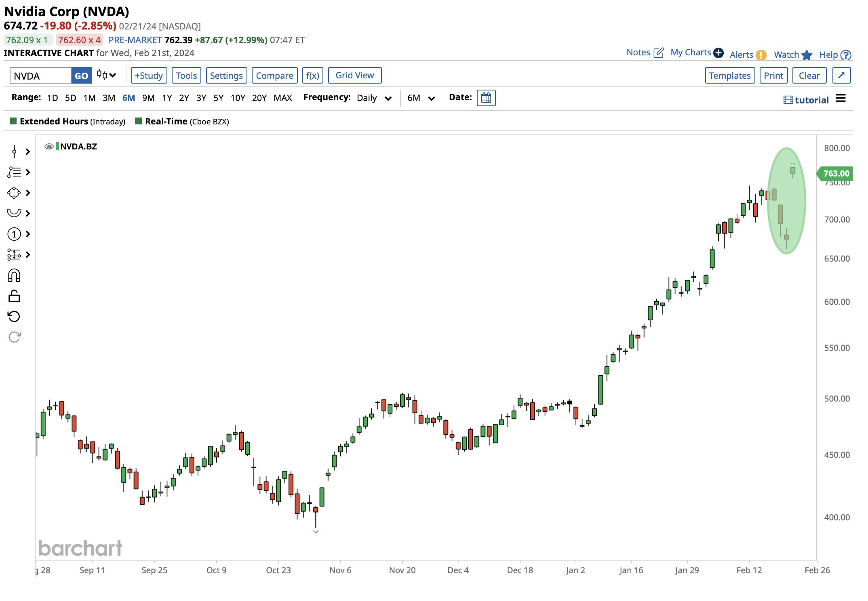
Task: Click the tutorial link text
Action: tap(811, 100)
